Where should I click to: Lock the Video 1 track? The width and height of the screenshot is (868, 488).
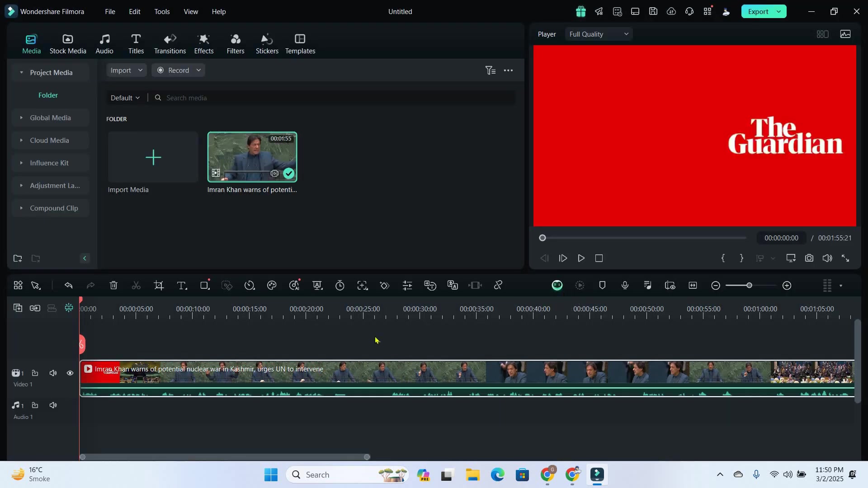[x=35, y=373]
